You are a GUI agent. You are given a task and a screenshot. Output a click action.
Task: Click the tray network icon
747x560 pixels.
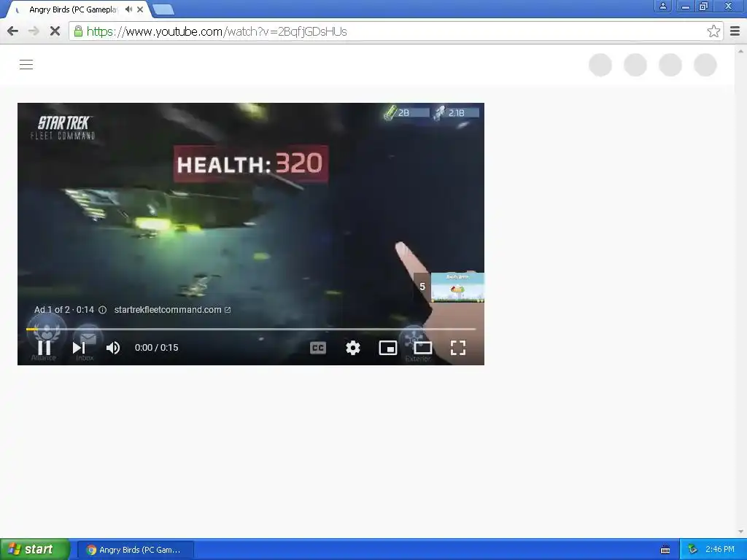[x=693, y=550]
